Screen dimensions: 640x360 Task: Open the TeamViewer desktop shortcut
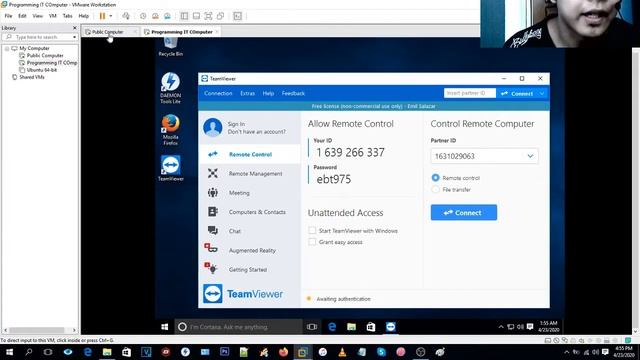click(171, 168)
